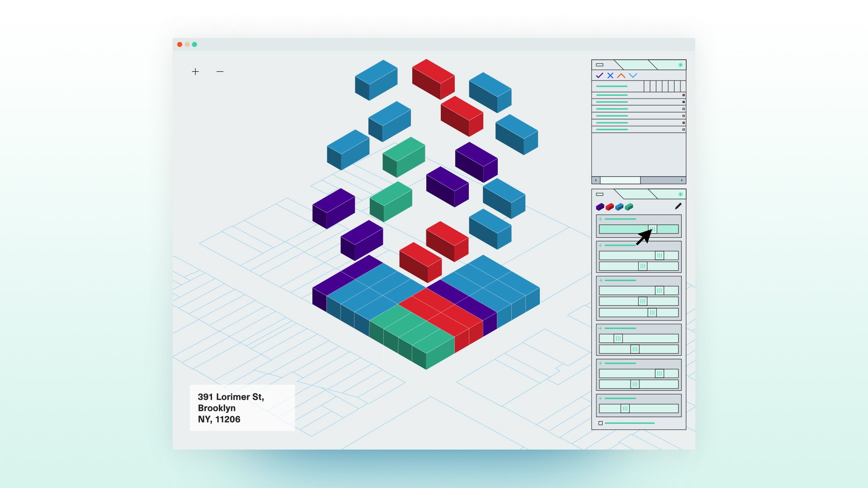The image size is (868, 488).
Task: Expand the first slider group with plus sign
Action: [600, 219]
